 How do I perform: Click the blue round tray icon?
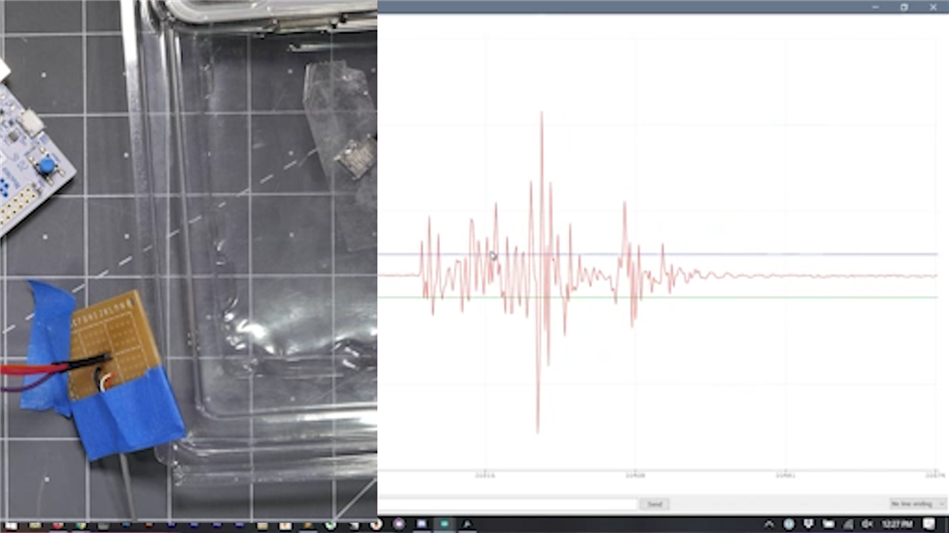pyautogui.click(x=789, y=524)
